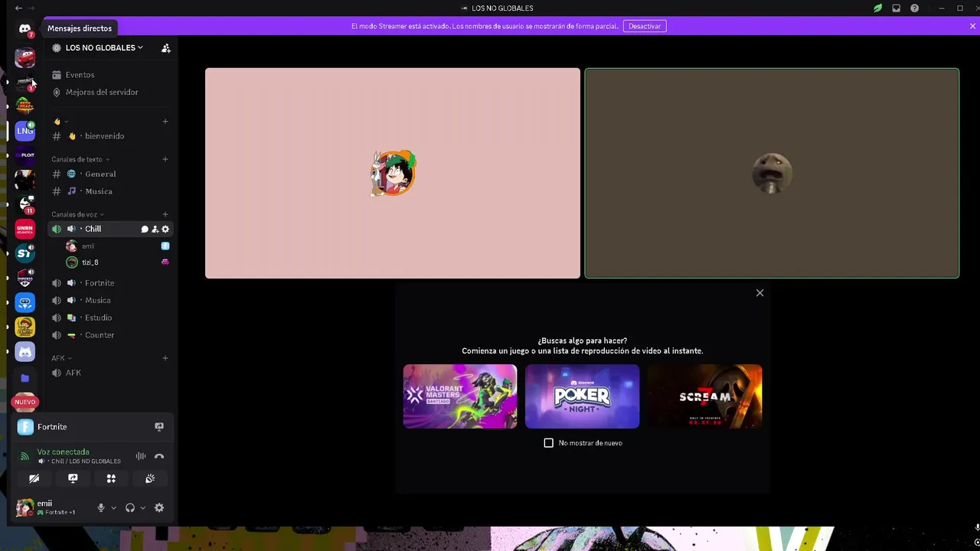Screen dimensions: 980x551
Task: Join the Counter voice channel
Action: coord(110,335)
